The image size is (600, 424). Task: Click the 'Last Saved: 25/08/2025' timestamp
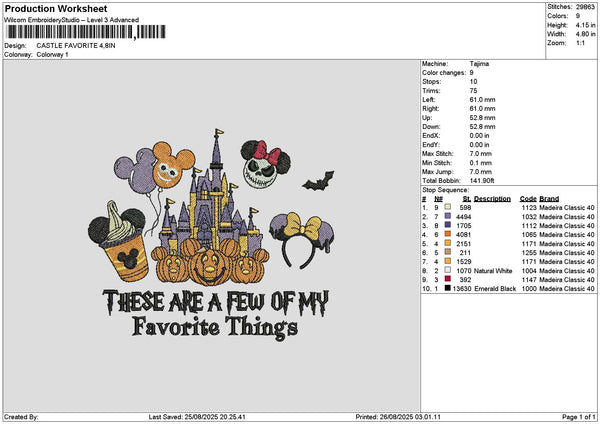point(197,417)
